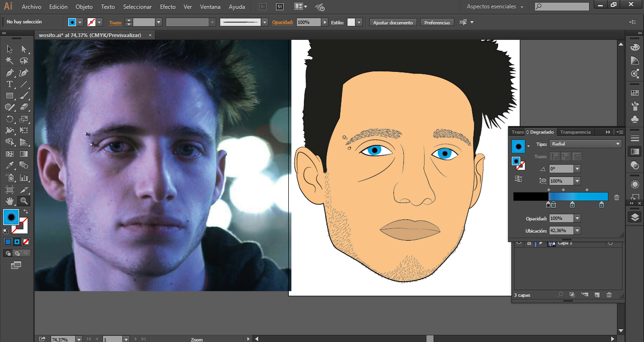The height and width of the screenshot is (342, 644).
Task: Pick the Rectangle tool
Action: tap(10, 96)
